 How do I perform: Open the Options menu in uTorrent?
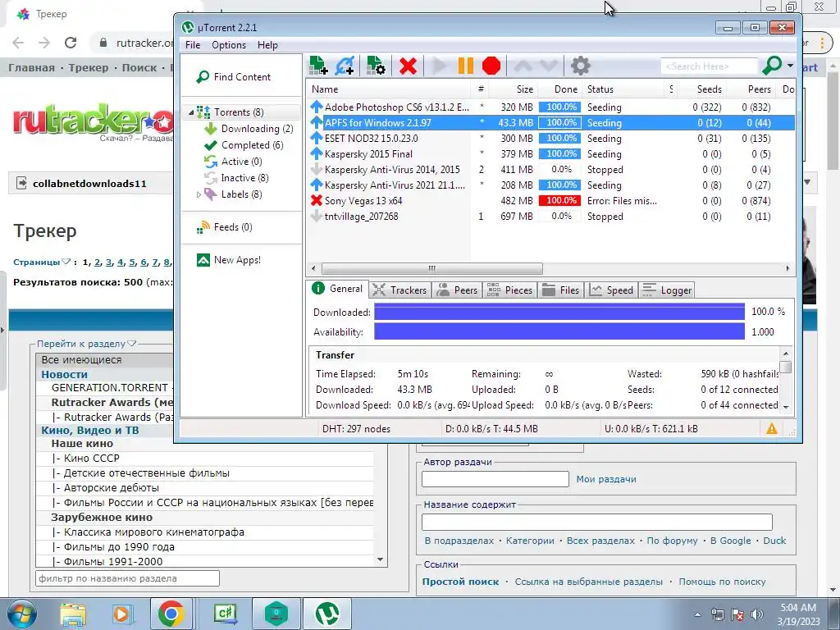(229, 45)
